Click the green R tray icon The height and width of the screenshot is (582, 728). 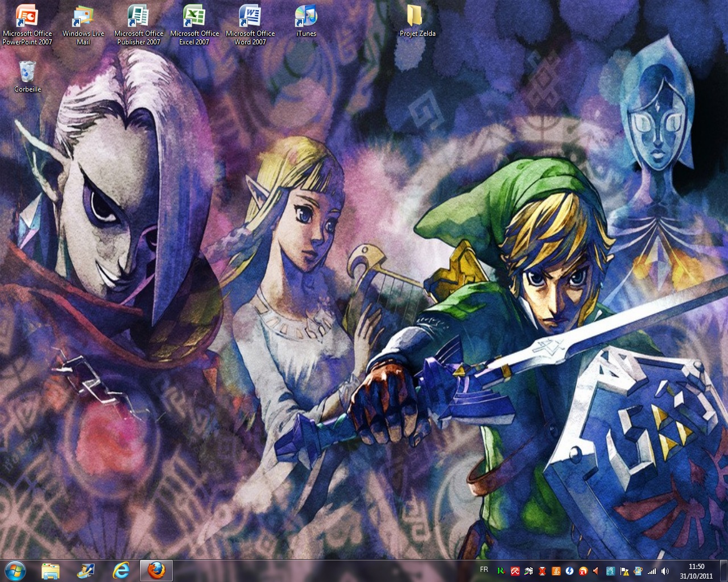500,571
